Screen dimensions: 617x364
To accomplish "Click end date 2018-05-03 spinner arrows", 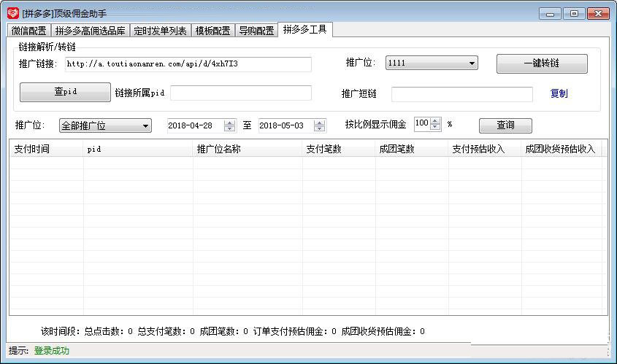I will 321,125.
